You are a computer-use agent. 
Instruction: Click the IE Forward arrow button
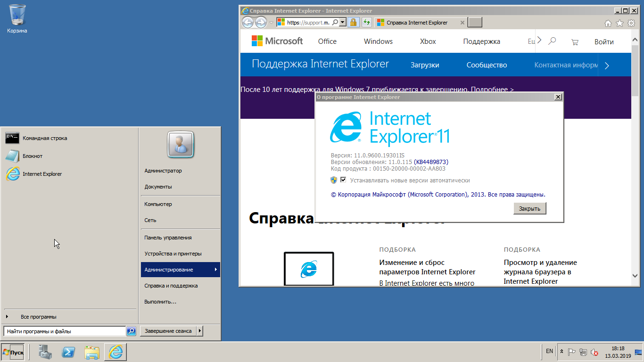point(261,22)
